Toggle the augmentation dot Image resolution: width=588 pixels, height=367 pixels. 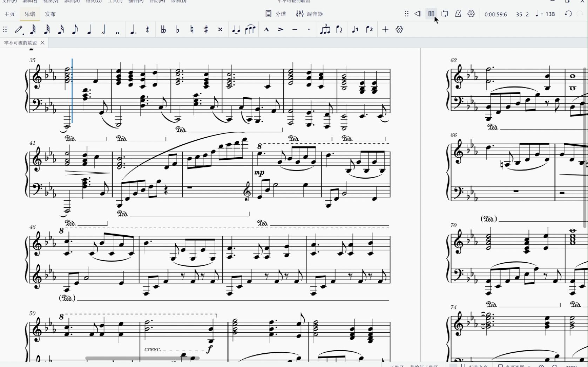[133, 29]
